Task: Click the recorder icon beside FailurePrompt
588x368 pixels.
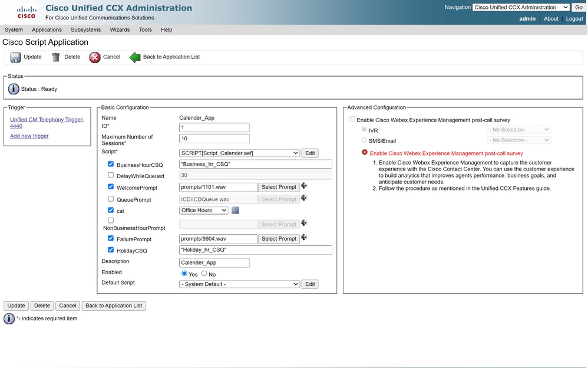Action: 304,237
